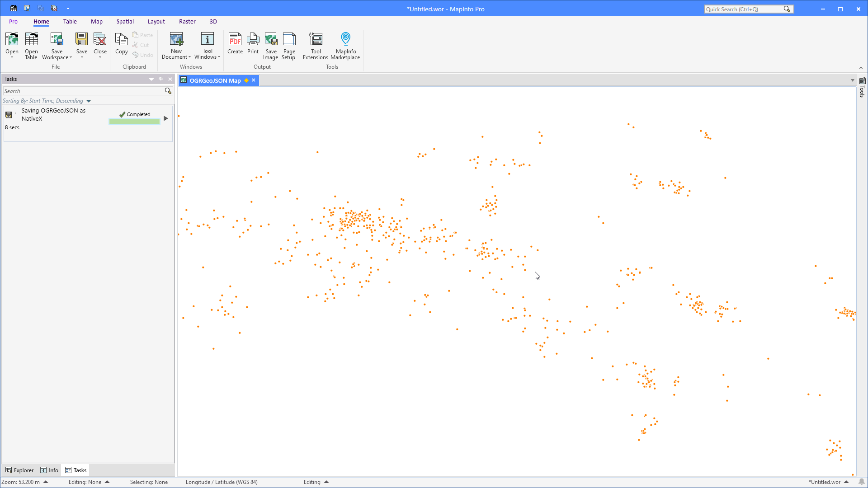Open MapInfo Marketplace
Image resolution: width=868 pixels, height=488 pixels.
coord(345,45)
